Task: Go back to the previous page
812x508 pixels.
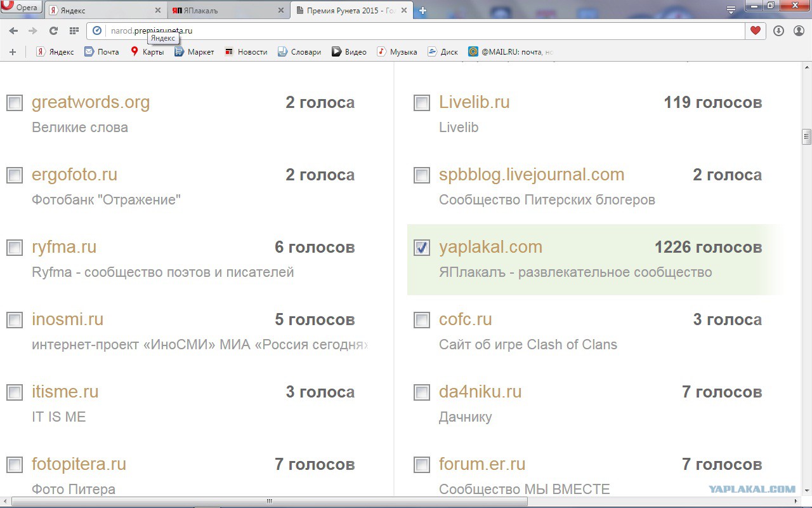Action: click(13, 30)
